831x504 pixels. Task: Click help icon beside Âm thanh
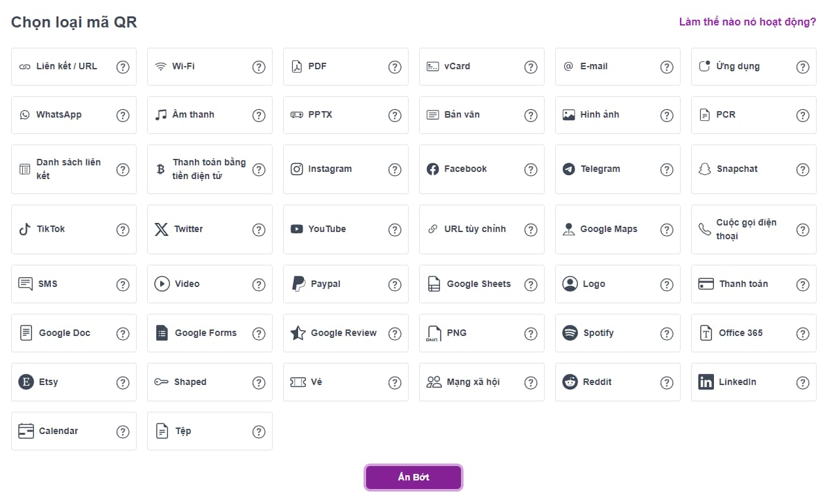pos(259,115)
